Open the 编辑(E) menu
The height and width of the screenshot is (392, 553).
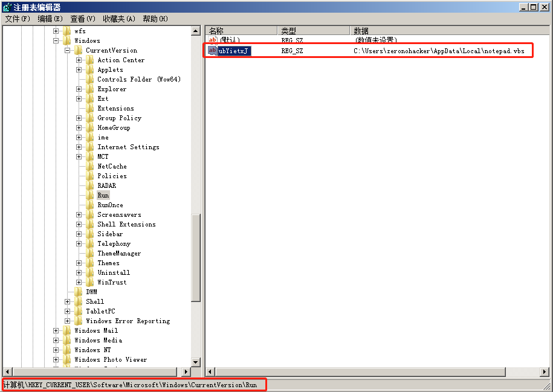point(50,19)
